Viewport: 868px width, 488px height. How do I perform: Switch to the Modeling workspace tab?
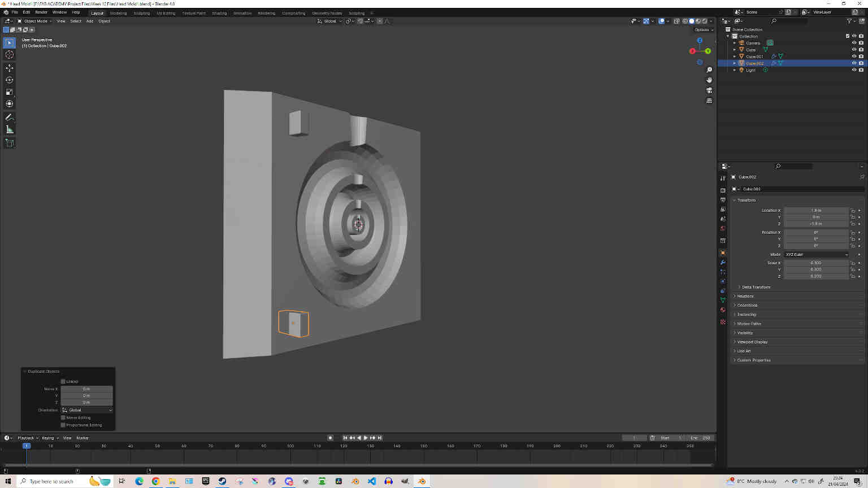118,13
